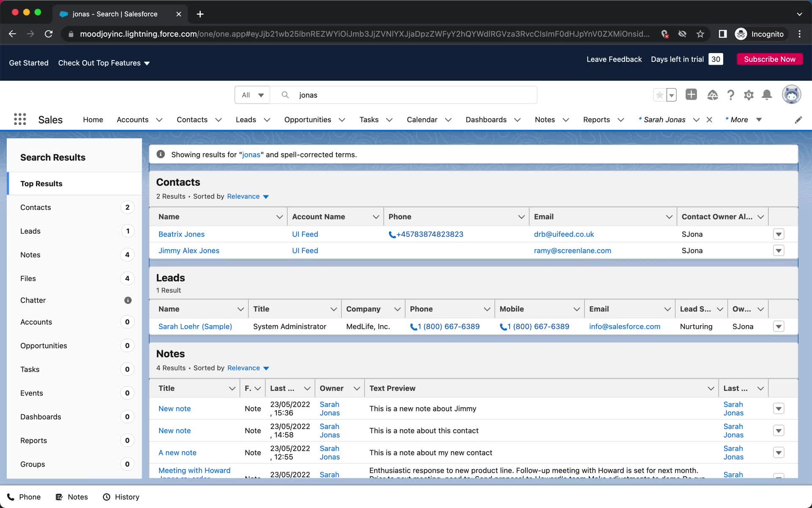The image size is (812, 508).
Task: Expand the Opportunities nav dropdown arrow
Action: (x=342, y=120)
